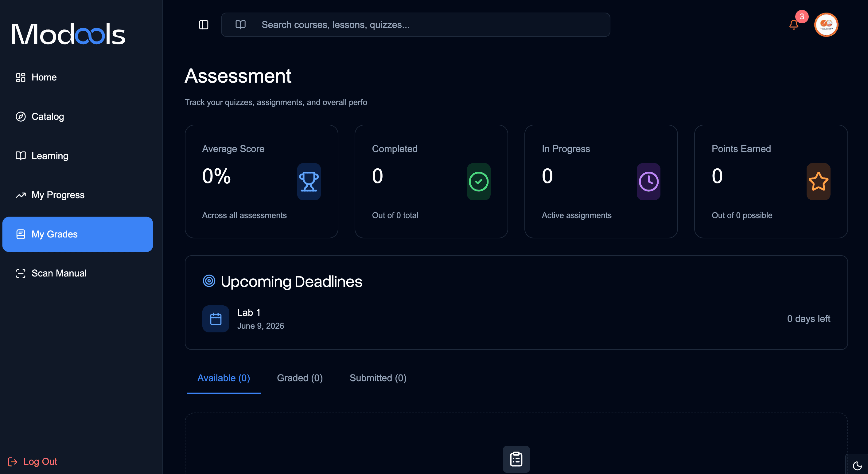Click the calendar icon beside Lab 1

point(216,319)
